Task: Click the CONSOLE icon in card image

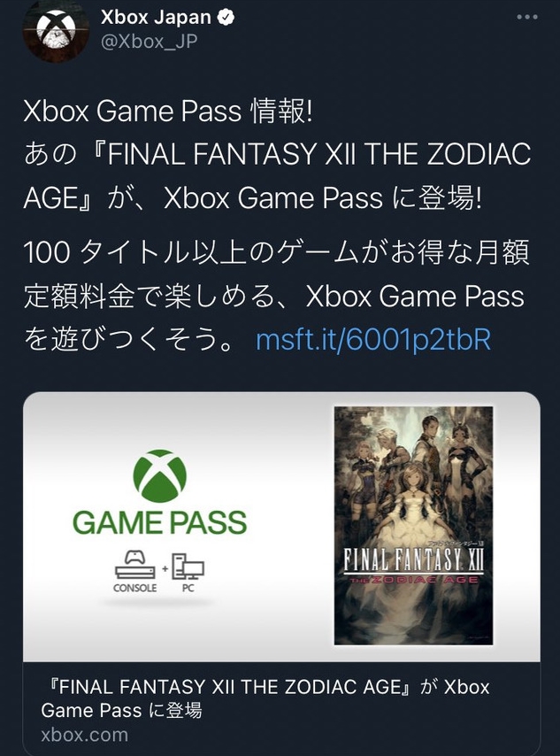Action: click(x=135, y=571)
